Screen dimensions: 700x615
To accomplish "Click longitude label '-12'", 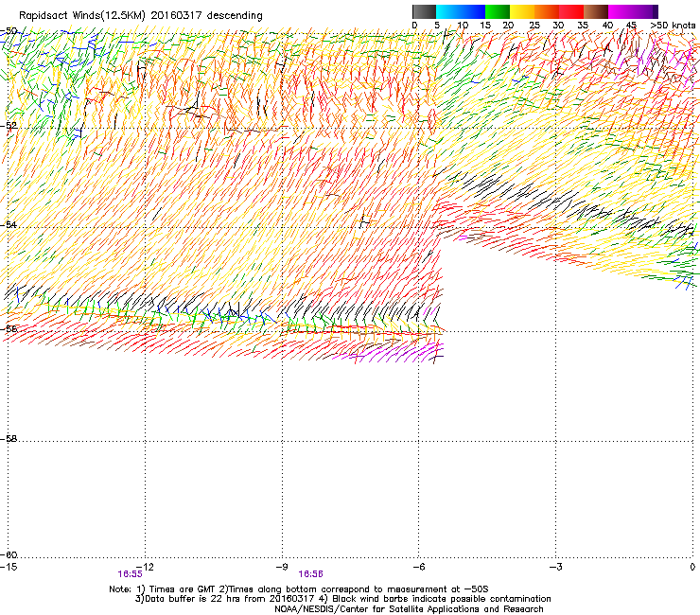I will (146, 567).
